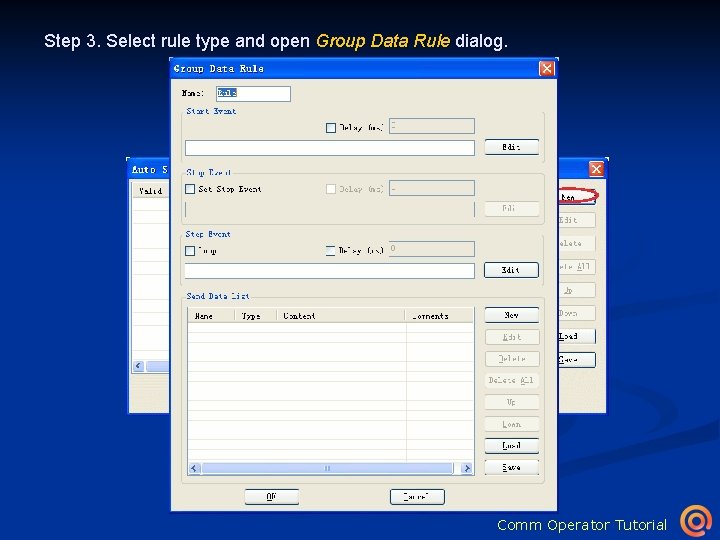Click the Start Event content text field

point(330,148)
